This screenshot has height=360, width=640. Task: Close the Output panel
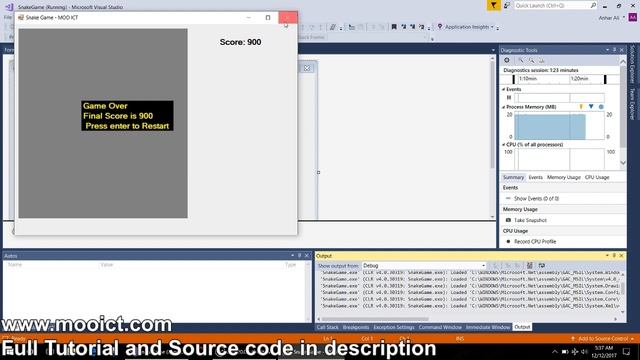click(621, 256)
